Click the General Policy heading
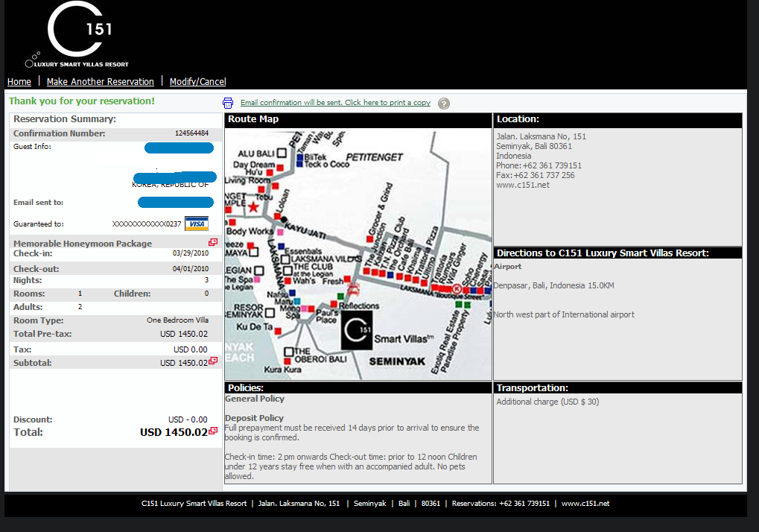The width and height of the screenshot is (759, 532). point(255,399)
